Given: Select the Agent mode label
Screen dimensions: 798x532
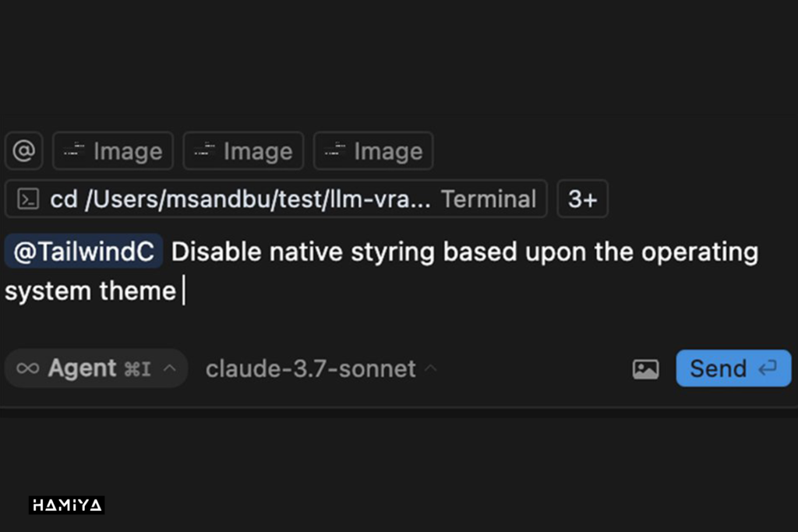Looking at the screenshot, I should tap(82, 368).
